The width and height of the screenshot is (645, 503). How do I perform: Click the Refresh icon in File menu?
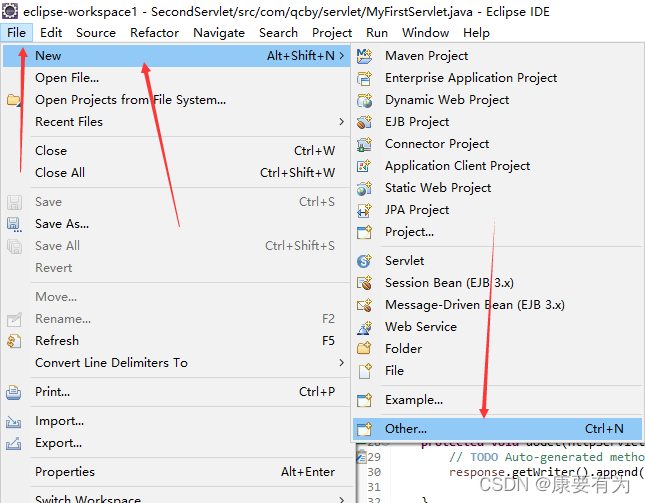click(x=14, y=341)
